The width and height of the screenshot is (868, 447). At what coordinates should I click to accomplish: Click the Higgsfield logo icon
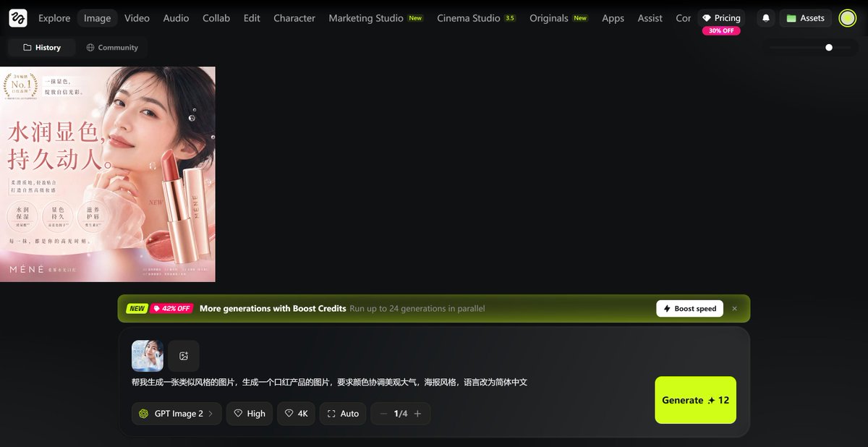18,18
